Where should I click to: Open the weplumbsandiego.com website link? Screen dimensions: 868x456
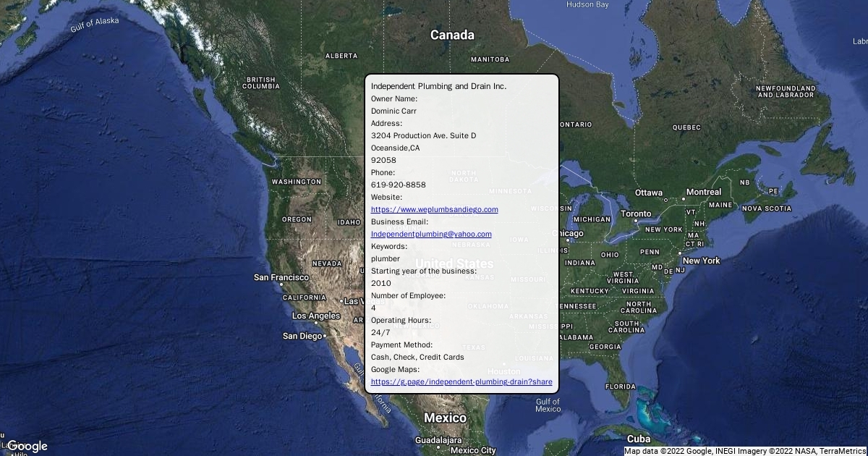[x=434, y=209]
